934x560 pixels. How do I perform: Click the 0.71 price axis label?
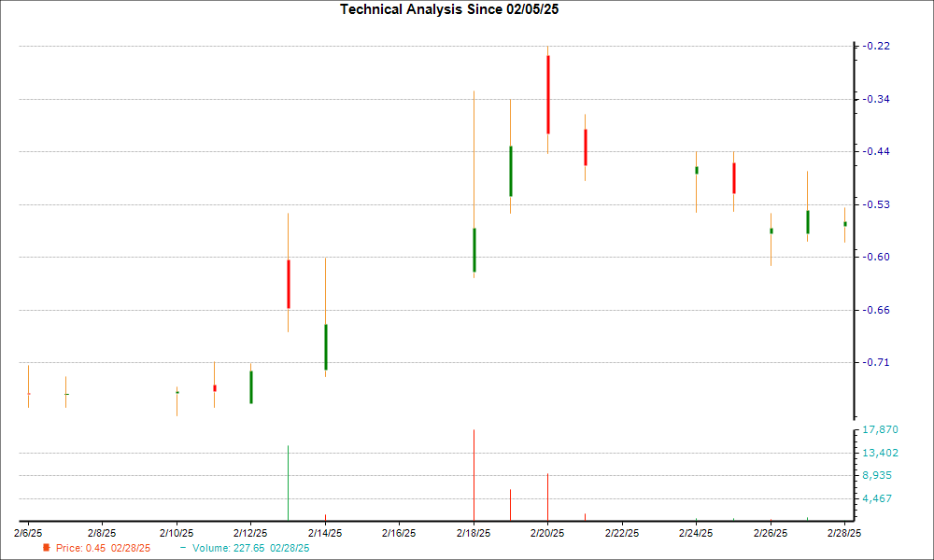pos(879,362)
